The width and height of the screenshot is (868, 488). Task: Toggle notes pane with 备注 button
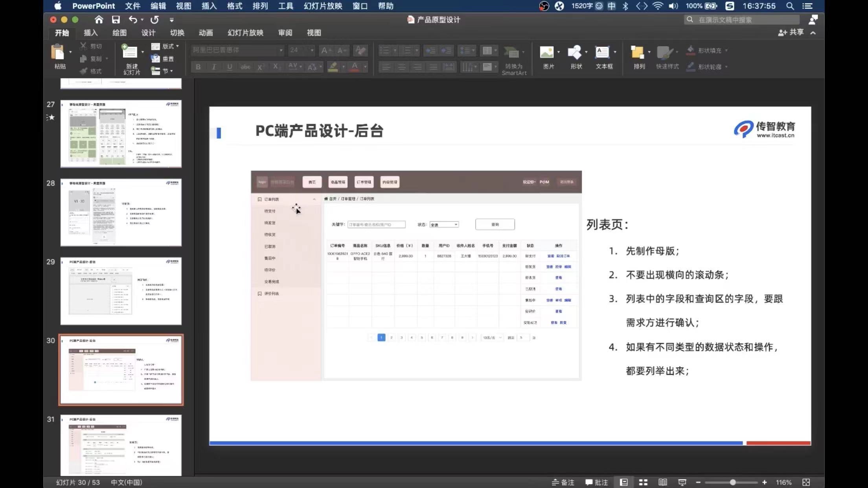(563, 482)
